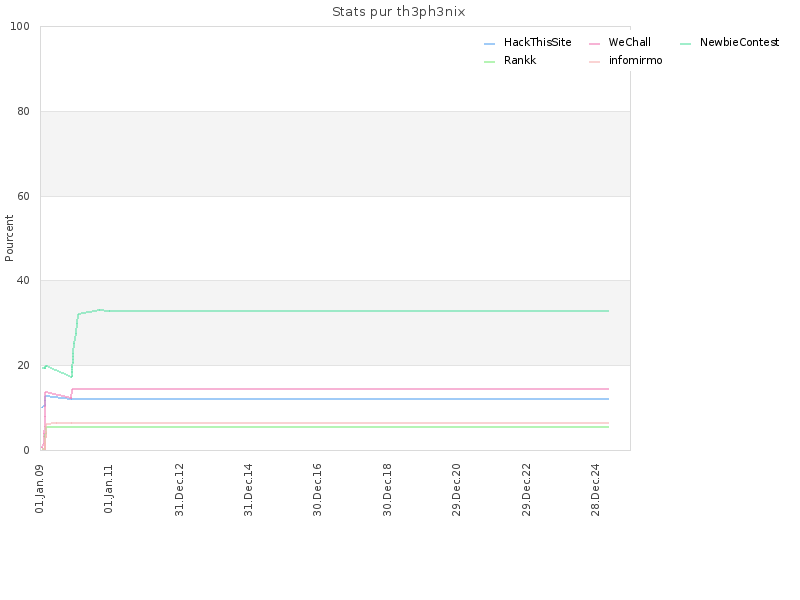The image size is (800, 600).
Task: Select the WeChall legend label
Action: point(629,42)
